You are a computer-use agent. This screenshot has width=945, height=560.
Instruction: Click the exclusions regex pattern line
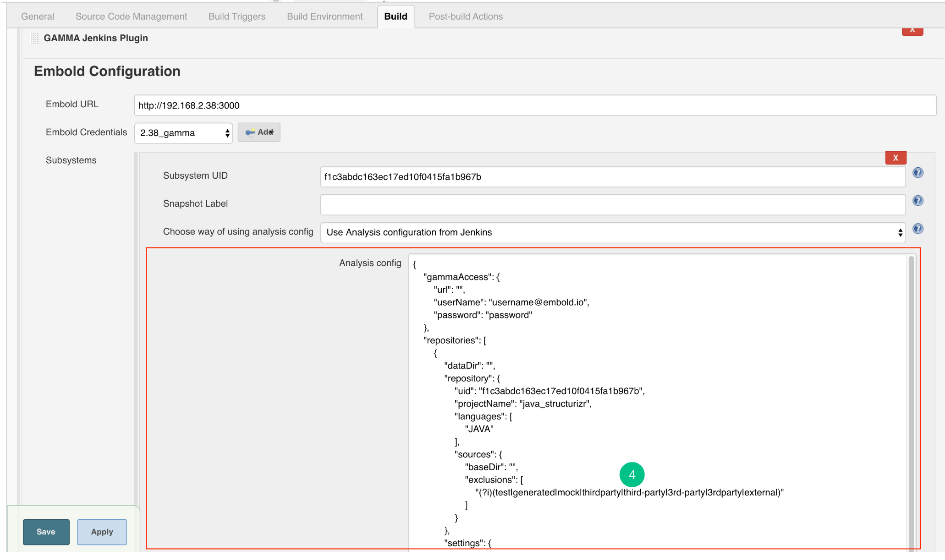(629, 493)
